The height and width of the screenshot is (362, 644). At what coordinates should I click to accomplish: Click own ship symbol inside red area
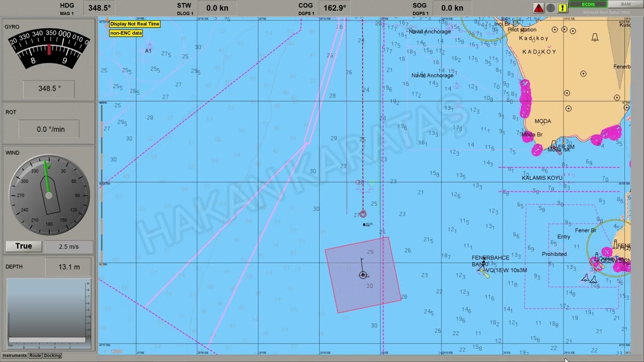click(363, 275)
